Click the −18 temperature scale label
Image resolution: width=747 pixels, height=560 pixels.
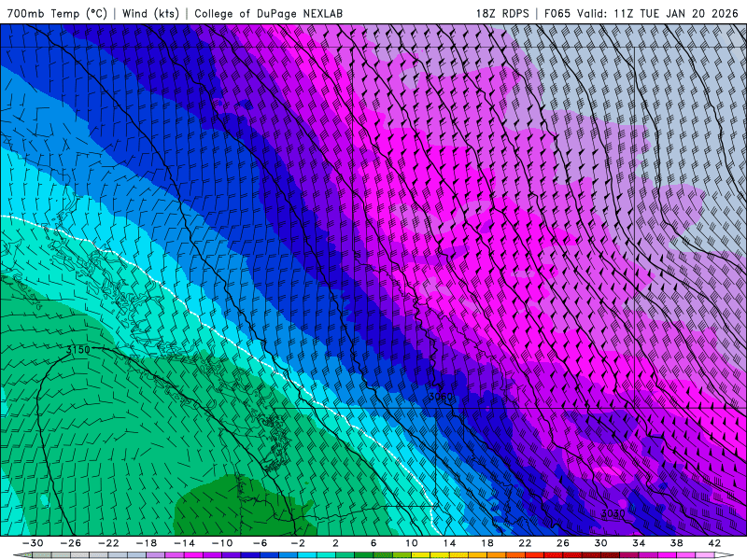coord(147,543)
